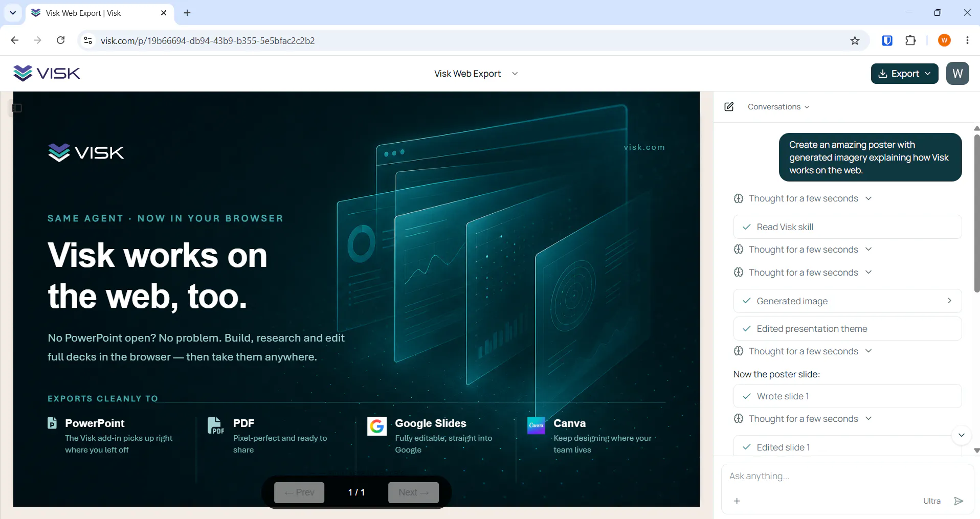The width and height of the screenshot is (980, 519).
Task: Click the Wrote slide 1 step
Action: (x=847, y=396)
